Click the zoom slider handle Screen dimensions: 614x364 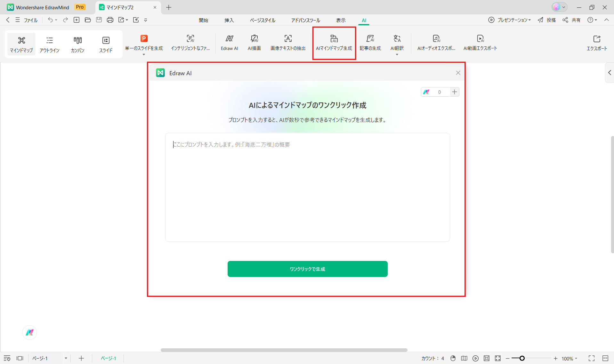point(522,358)
